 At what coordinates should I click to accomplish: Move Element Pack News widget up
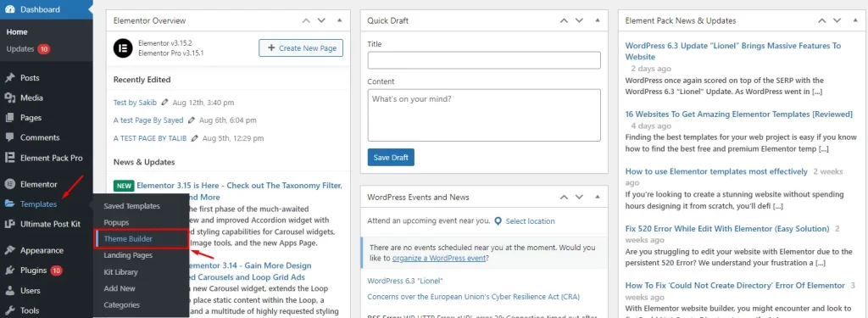(x=821, y=20)
